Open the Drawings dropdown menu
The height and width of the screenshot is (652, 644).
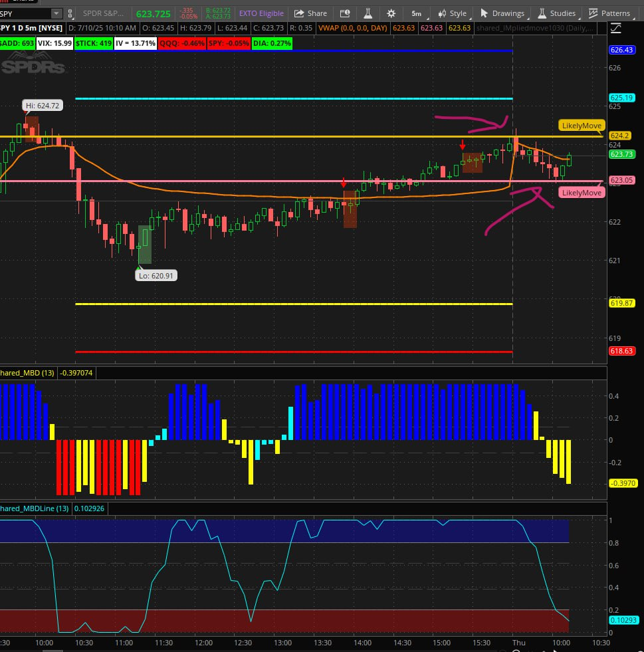click(503, 13)
